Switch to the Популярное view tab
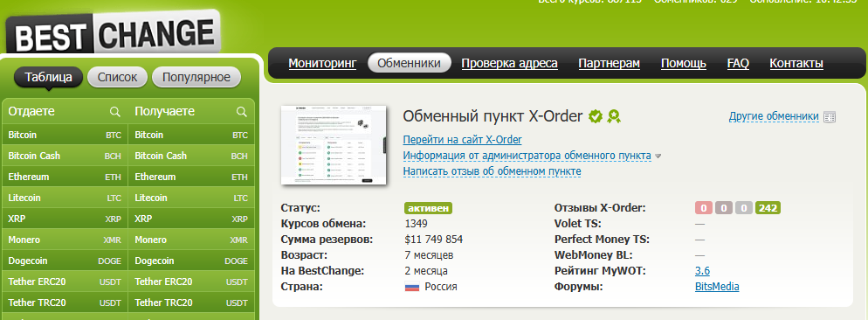868x320 pixels. pyautogui.click(x=196, y=77)
